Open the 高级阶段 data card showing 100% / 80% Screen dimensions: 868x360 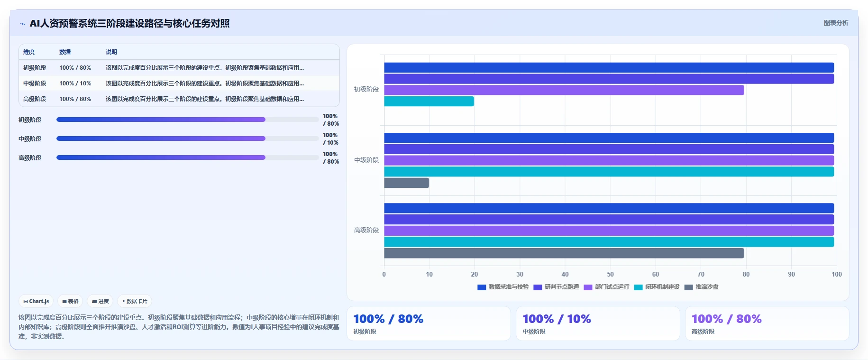click(x=767, y=323)
